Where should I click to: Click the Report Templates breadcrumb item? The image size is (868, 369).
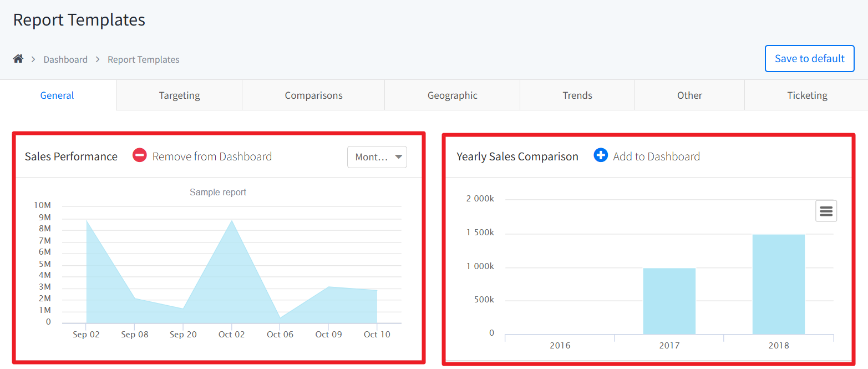point(143,59)
